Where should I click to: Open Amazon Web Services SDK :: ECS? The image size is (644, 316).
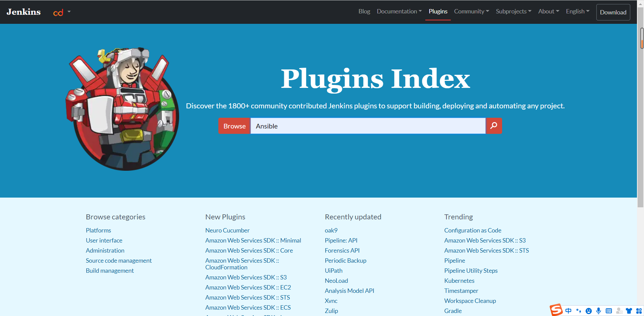click(248, 308)
